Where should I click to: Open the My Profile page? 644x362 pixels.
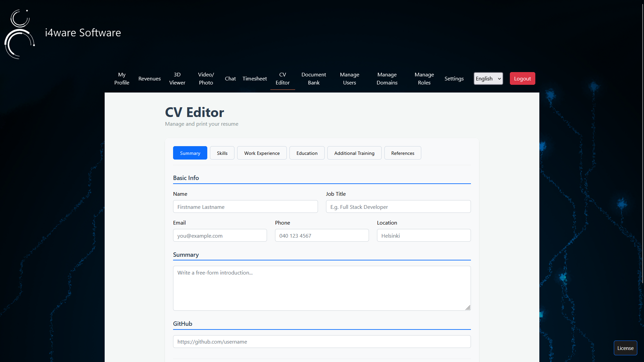pyautogui.click(x=122, y=78)
